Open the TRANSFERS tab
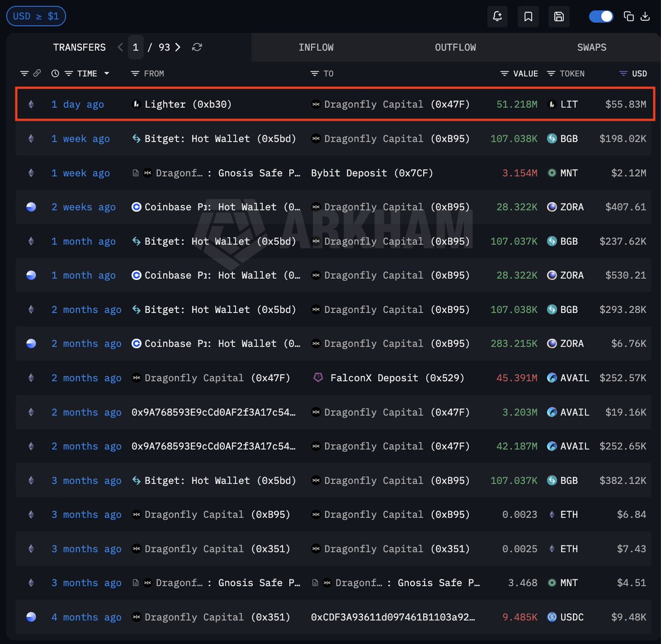The height and width of the screenshot is (644, 661). [x=79, y=47]
